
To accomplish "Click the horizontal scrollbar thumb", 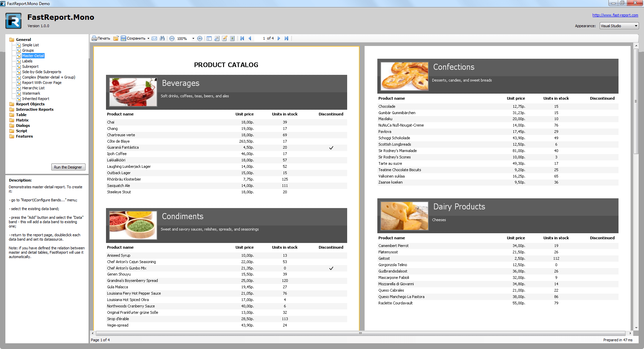I will (361, 333).
